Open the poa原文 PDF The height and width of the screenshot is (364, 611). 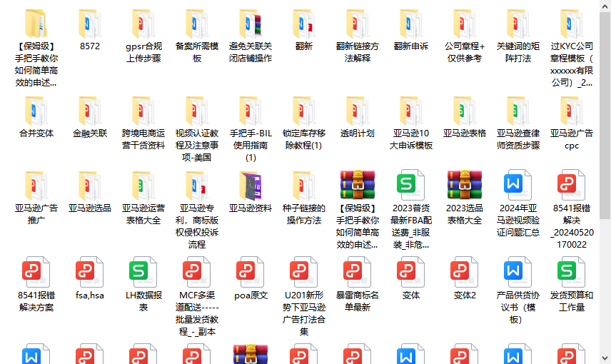point(250,272)
